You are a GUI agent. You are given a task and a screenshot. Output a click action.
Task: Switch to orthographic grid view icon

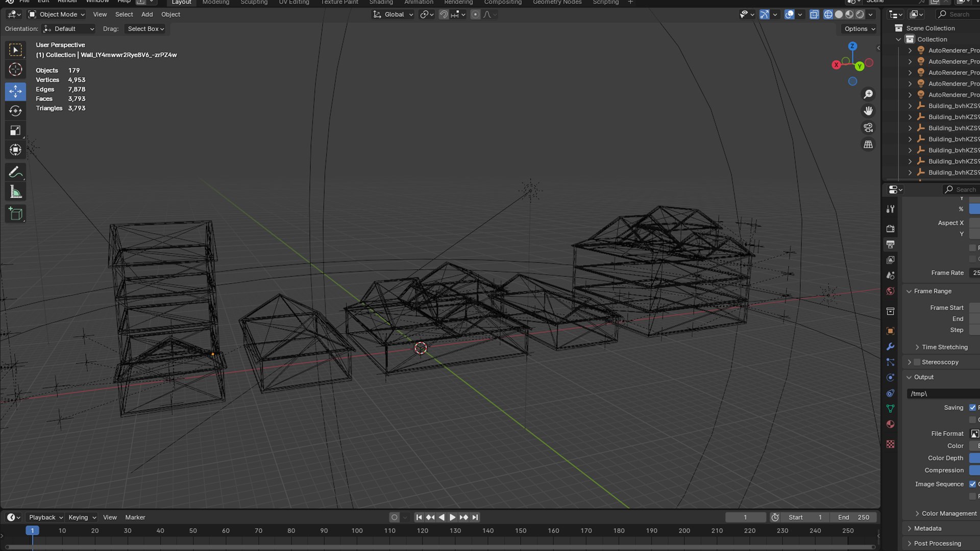tap(868, 144)
